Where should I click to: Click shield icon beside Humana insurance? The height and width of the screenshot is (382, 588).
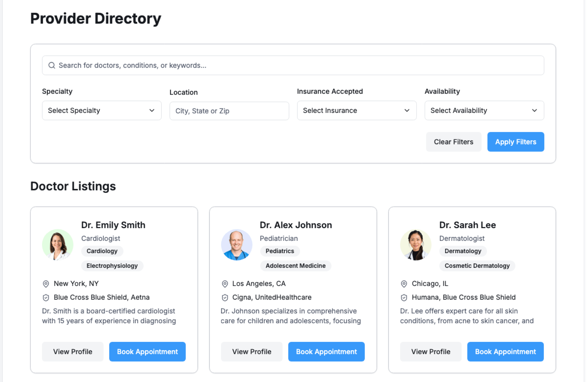click(404, 298)
